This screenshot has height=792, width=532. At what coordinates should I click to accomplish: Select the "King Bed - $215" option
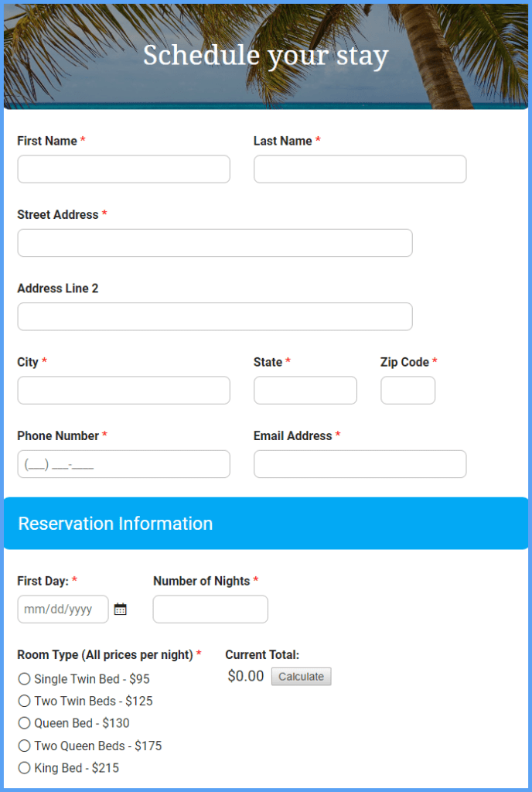pos(24,767)
